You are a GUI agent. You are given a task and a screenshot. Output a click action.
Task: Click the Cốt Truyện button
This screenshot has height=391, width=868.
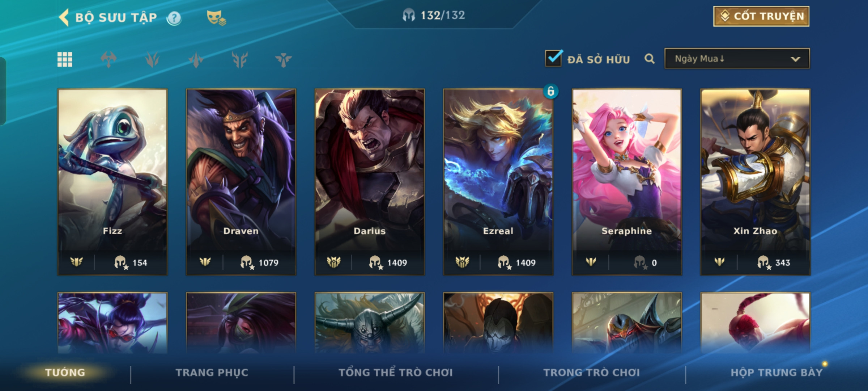[x=761, y=16]
